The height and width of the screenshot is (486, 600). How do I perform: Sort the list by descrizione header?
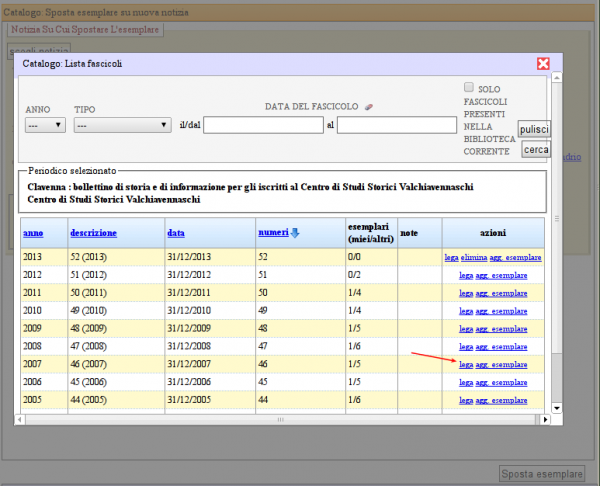tap(93, 233)
